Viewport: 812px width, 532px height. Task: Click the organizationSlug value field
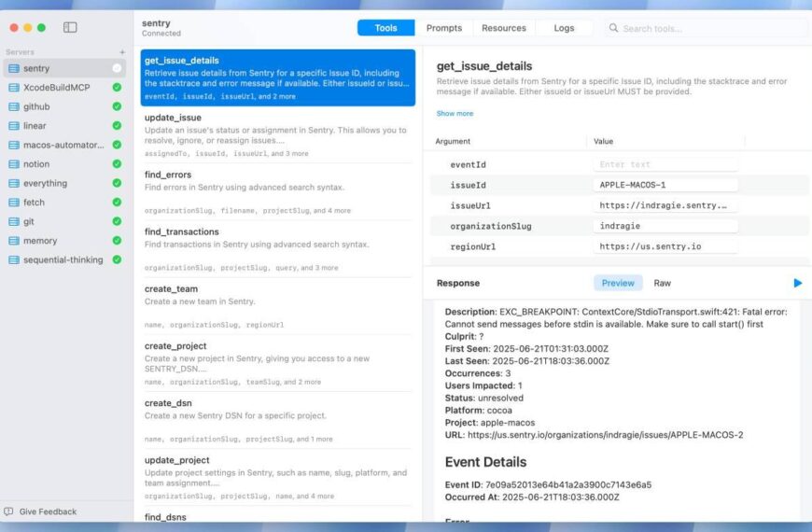pyautogui.click(x=665, y=226)
